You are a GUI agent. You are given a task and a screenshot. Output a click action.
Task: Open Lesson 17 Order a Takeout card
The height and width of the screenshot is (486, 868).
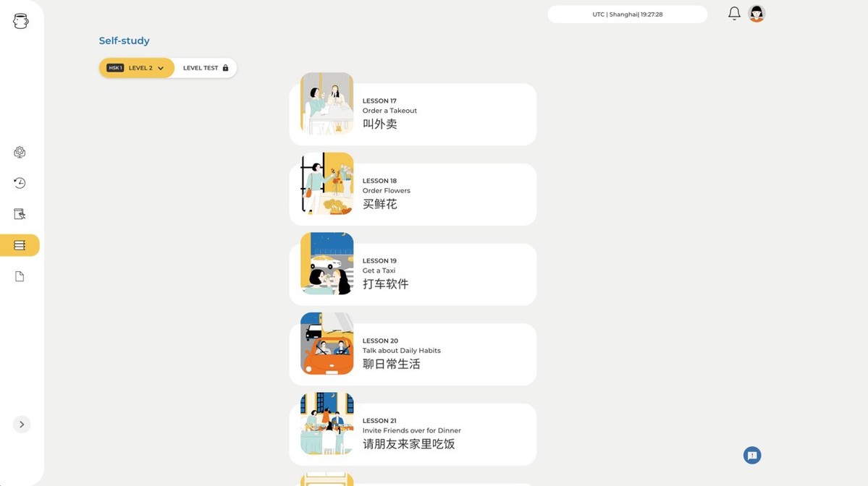pos(413,114)
